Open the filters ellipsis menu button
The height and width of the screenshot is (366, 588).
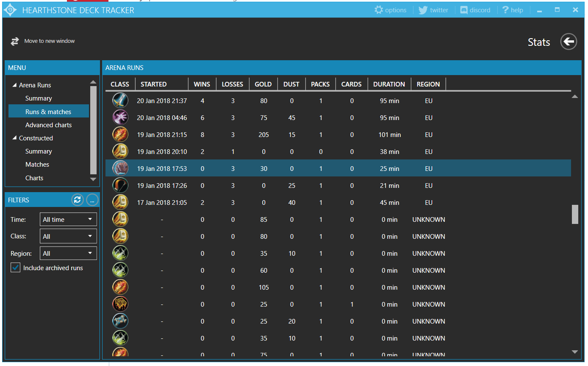(92, 200)
